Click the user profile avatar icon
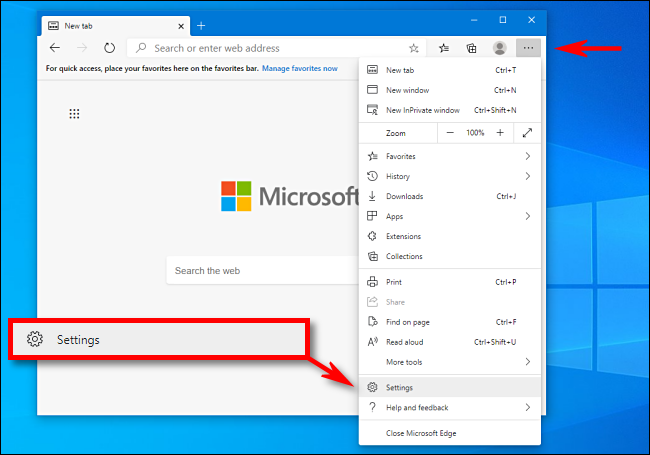This screenshot has height=455, width=650. pos(500,47)
